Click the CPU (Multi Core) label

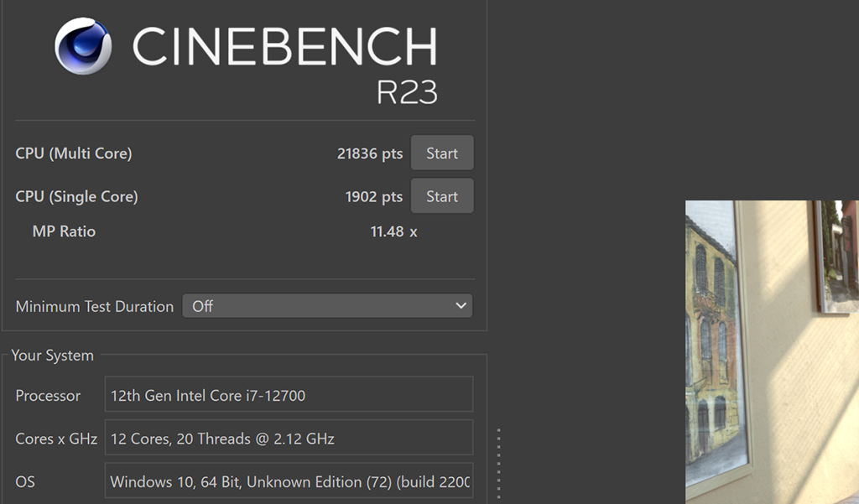click(x=74, y=153)
